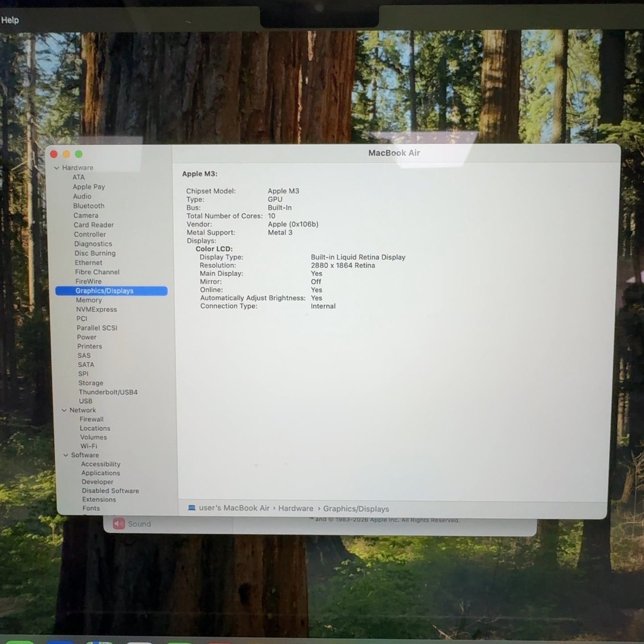Select Card Reader in the sidebar
The image size is (644, 644).
click(94, 225)
